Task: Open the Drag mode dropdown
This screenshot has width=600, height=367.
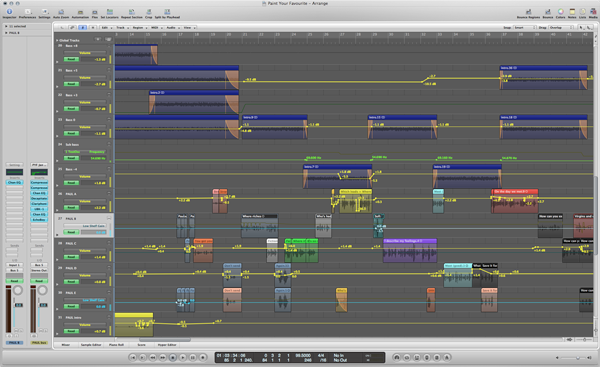Action: point(561,28)
